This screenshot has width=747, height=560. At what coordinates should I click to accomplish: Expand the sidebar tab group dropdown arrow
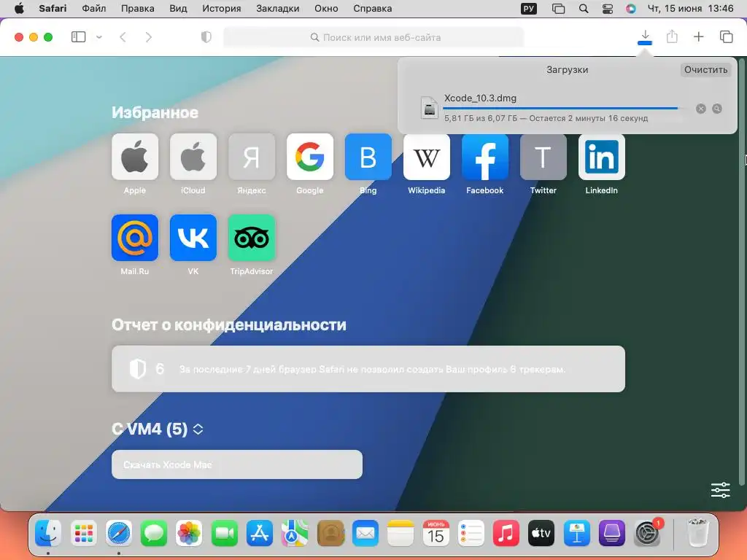[99, 37]
